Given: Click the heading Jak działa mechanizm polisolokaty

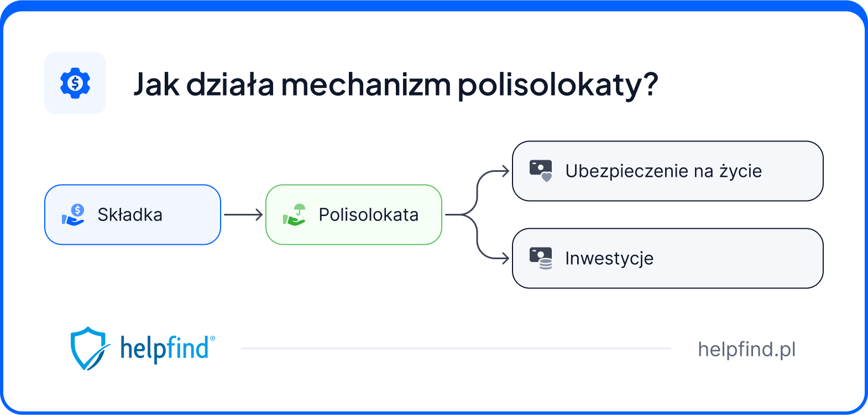Looking at the screenshot, I should point(395,85).
